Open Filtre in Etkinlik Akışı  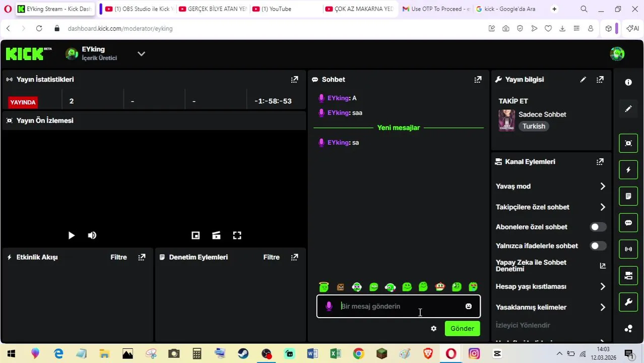tap(119, 257)
